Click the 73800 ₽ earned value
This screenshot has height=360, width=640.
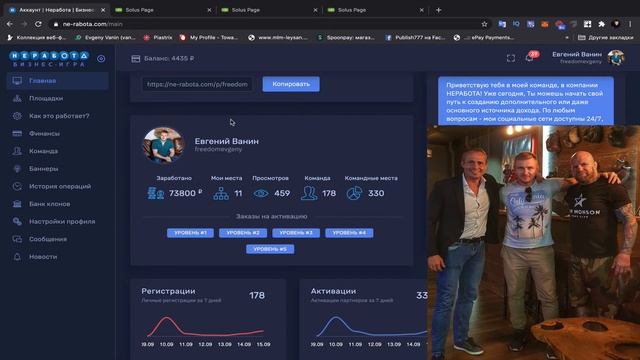185,193
